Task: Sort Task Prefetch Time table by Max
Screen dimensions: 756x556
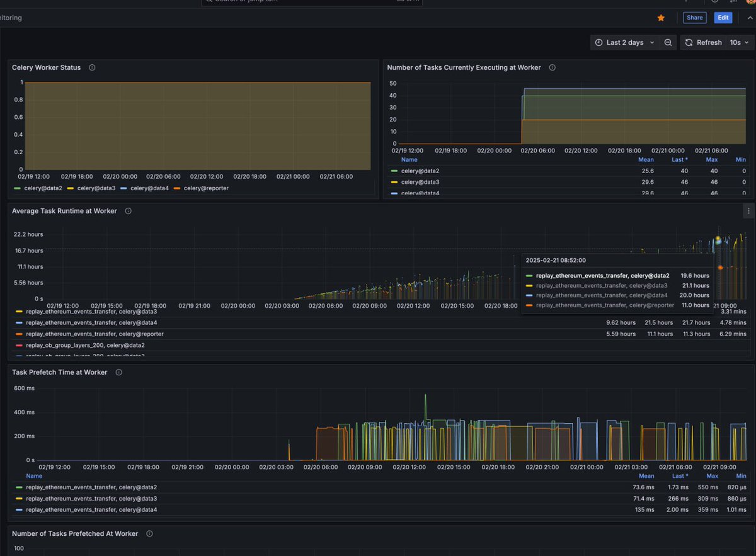Action: tap(712, 476)
